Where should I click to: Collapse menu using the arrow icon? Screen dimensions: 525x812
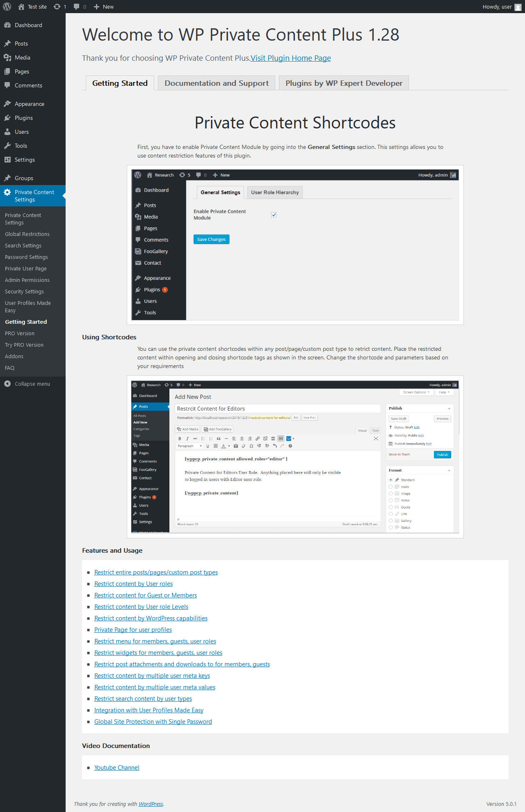pyautogui.click(x=7, y=384)
